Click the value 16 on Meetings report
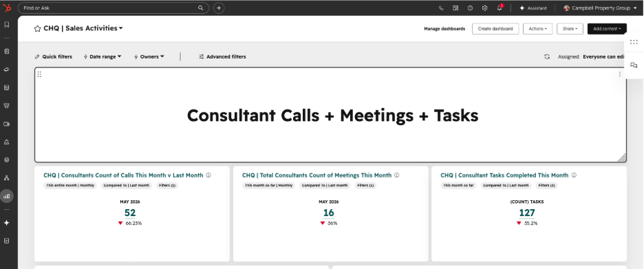 (329, 213)
